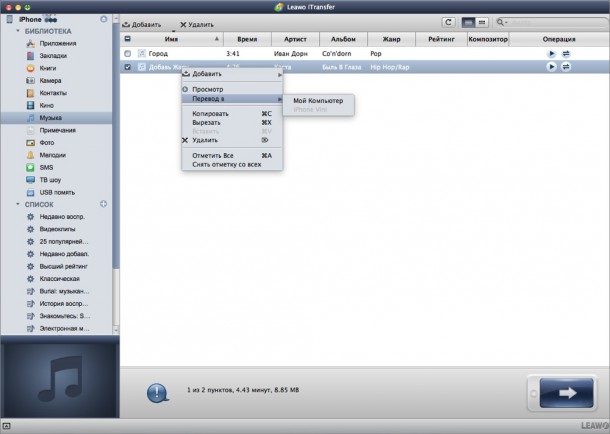Open ТВ шоу section
This screenshot has width=610, height=434.
pos(50,180)
